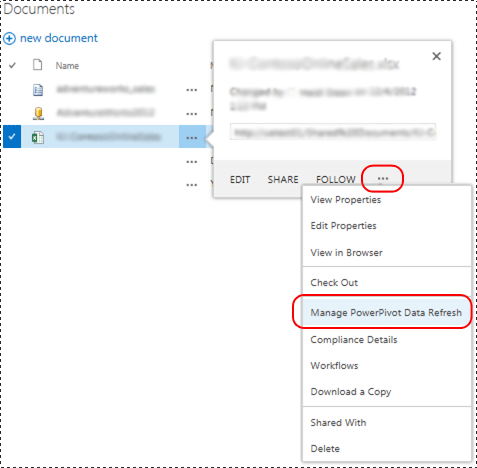Choose View in Browser menu item
Viewport: 477px width, 468px height.
tap(346, 253)
